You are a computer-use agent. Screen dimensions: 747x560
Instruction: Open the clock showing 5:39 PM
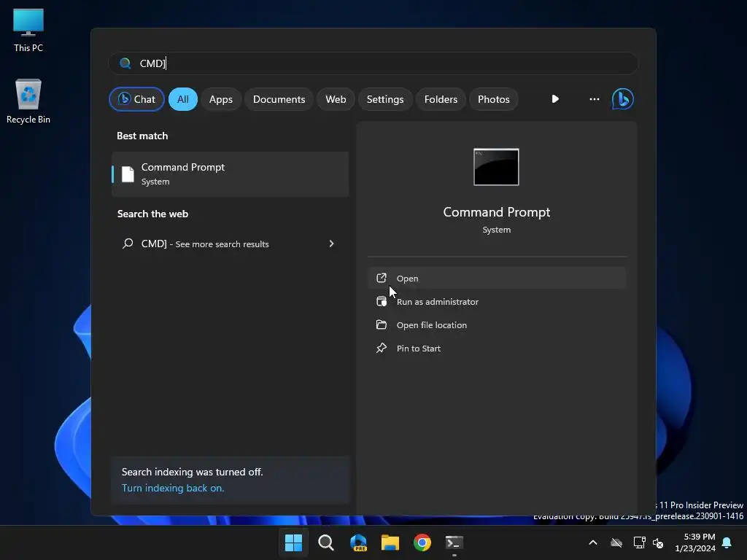pos(695,542)
